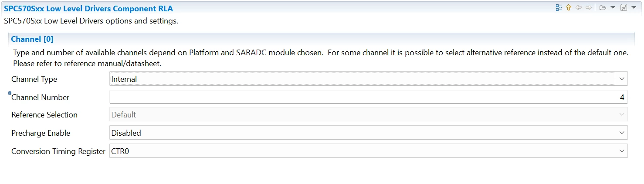
Task: Open the outline tree view icon
Action: 559,8
